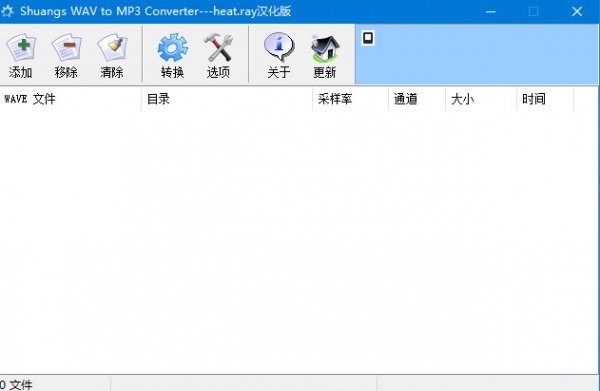Sort by the 大小 column header
The width and height of the screenshot is (600, 391).
click(481, 99)
